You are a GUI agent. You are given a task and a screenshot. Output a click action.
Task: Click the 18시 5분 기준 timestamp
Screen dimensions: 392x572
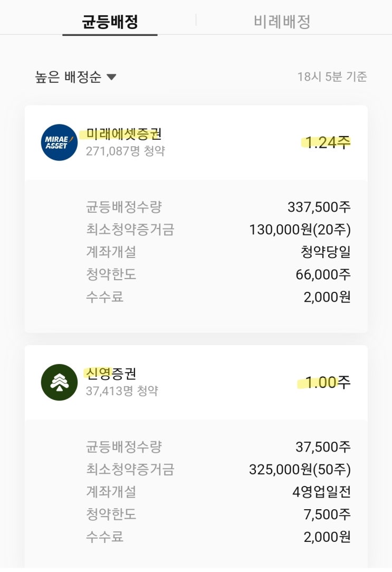332,77
